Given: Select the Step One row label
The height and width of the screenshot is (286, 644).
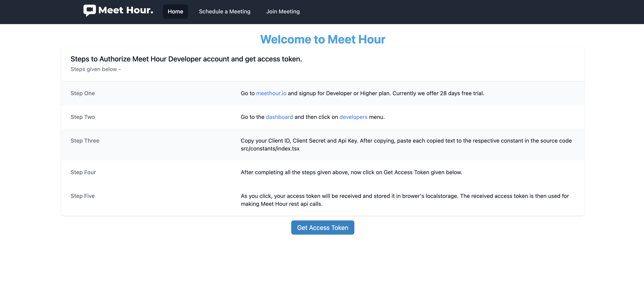Looking at the screenshot, I should coord(82,93).
